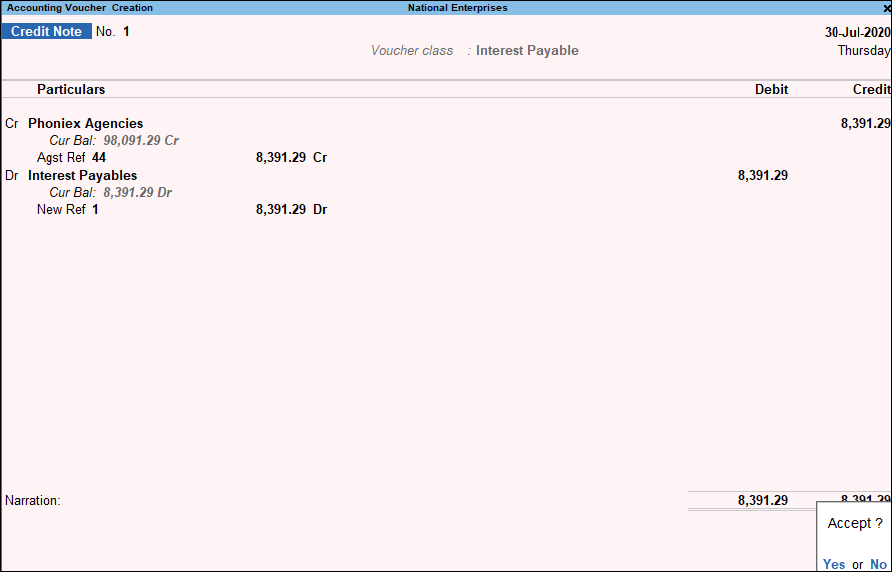Viewport: 892px width, 572px height.
Task: Click the New Ref amount 8,391.29 Dr
Action: [x=291, y=209]
